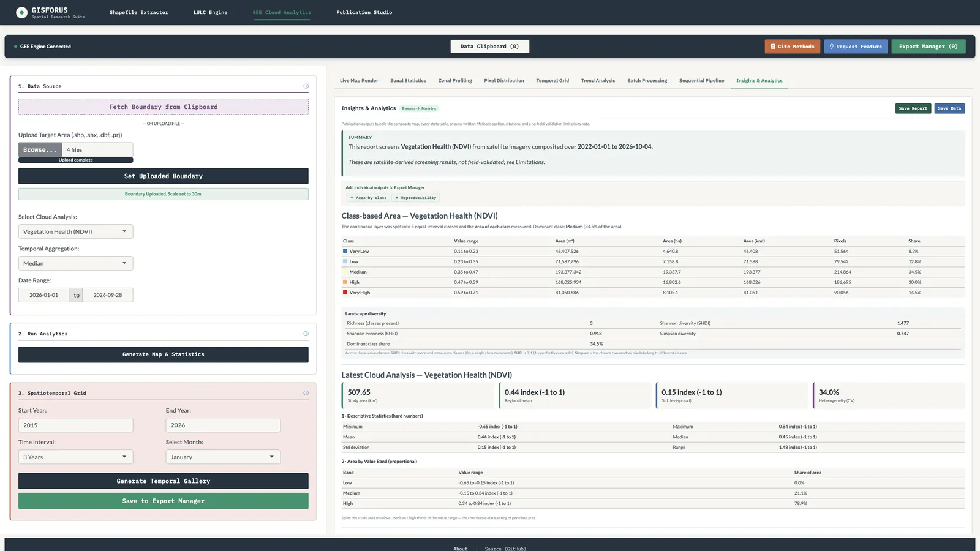The width and height of the screenshot is (980, 551).
Task: Open the Data Source info icon
Action: tap(306, 86)
